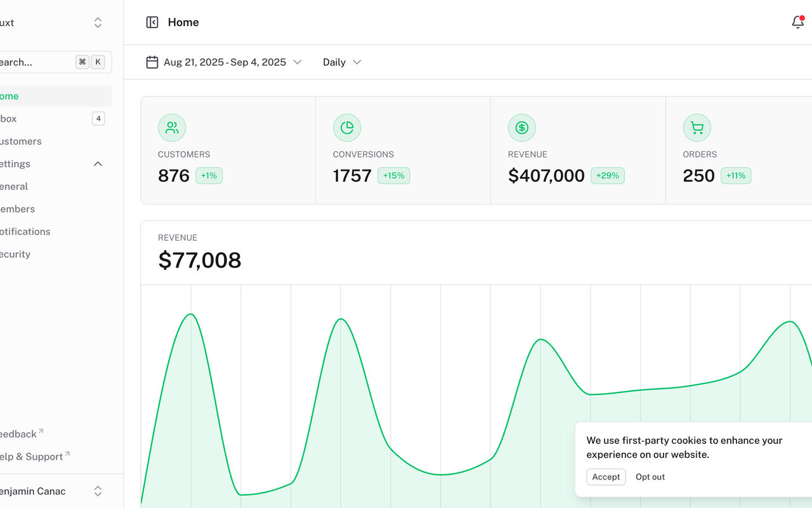The image size is (812, 508).
Task: Open the team switcher chevrons at sidebar top
Action: (x=98, y=23)
